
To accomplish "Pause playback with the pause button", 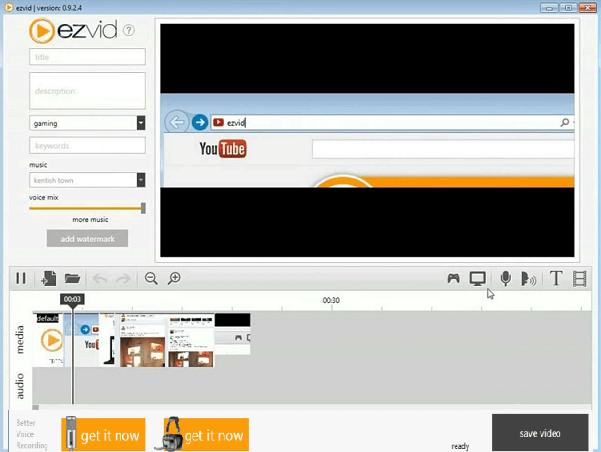I will click(x=21, y=278).
